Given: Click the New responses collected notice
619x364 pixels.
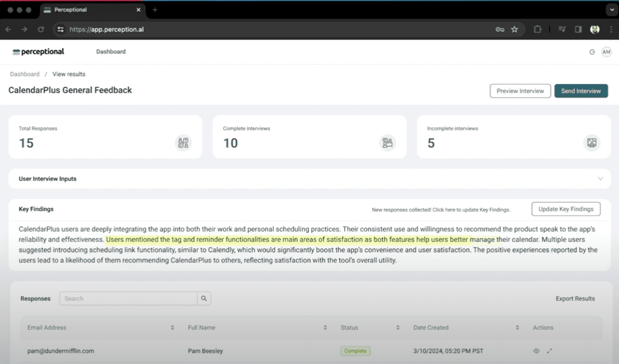Looking at the screenshot, I should [x=441, y=210].
